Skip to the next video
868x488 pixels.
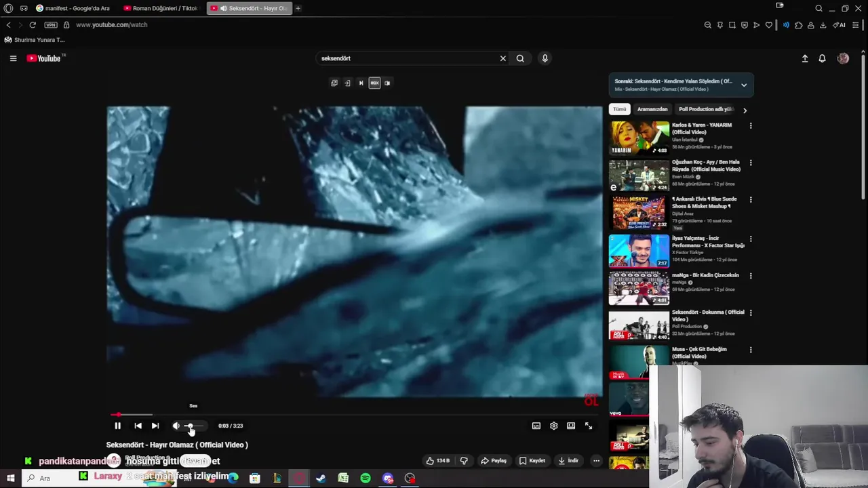155,426
